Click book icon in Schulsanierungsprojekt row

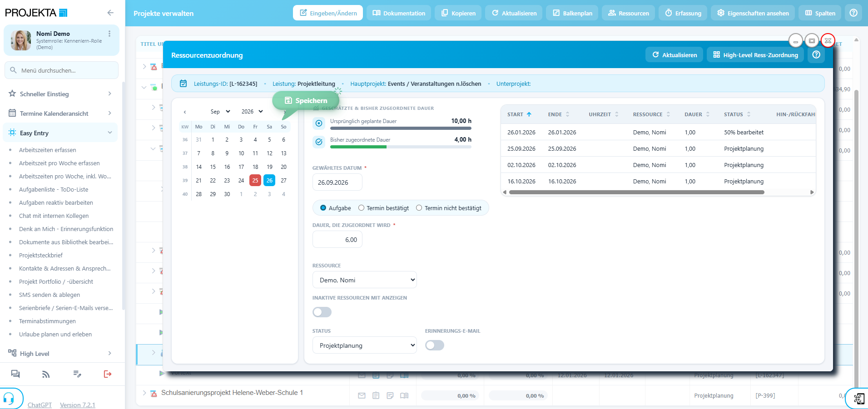404,396
